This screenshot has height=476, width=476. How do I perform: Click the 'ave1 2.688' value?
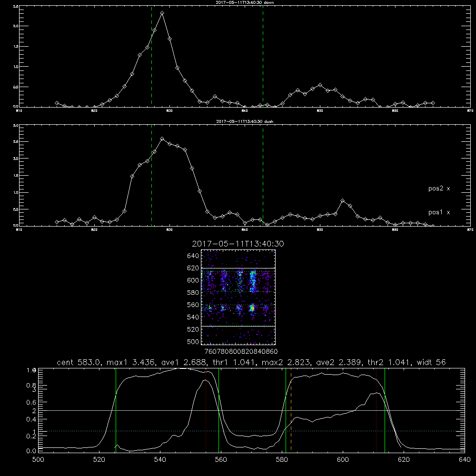tap(183, 362)
